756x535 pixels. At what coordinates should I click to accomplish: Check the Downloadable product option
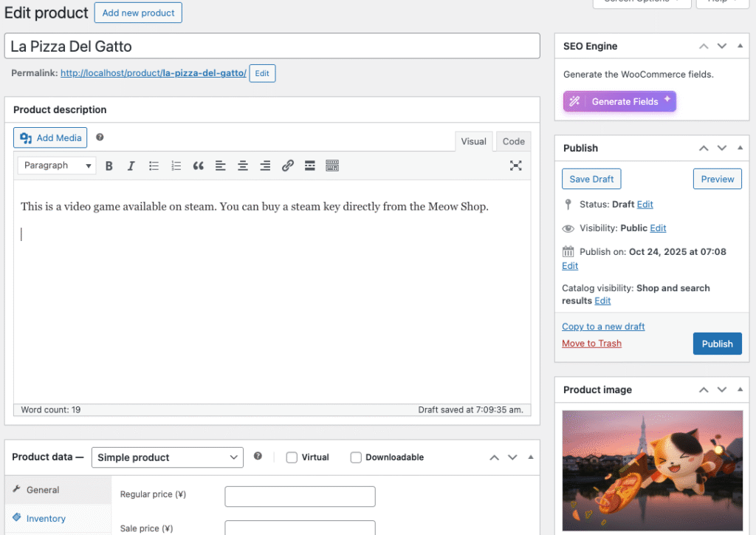[356, 457]
